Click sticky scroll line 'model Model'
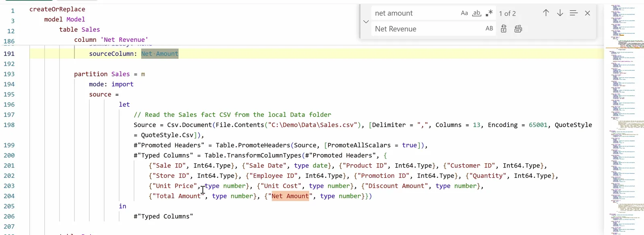 (x=64, y=19)
